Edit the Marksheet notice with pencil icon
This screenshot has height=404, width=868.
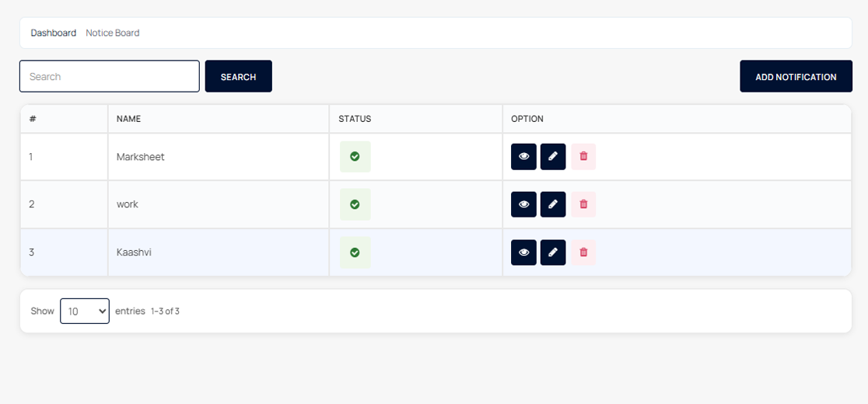coord(553,156)
